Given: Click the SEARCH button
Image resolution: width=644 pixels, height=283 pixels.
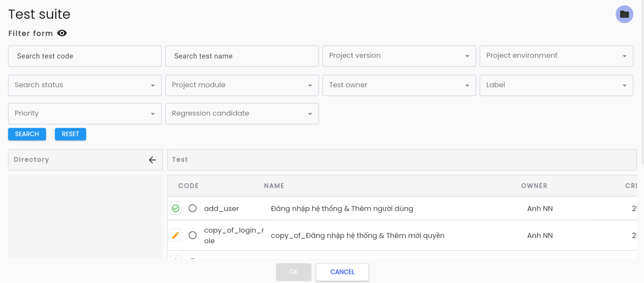Looking at the screenshot, I should [27, 134].
